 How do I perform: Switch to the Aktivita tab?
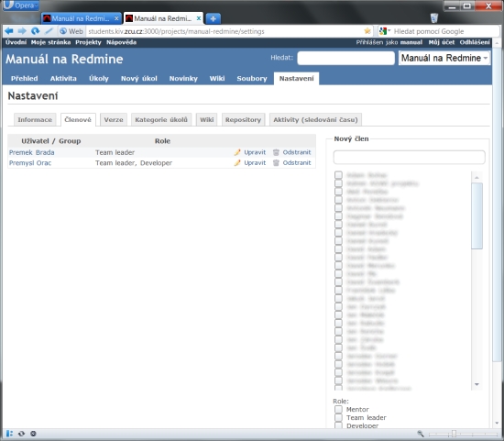(x=63, y=79)
